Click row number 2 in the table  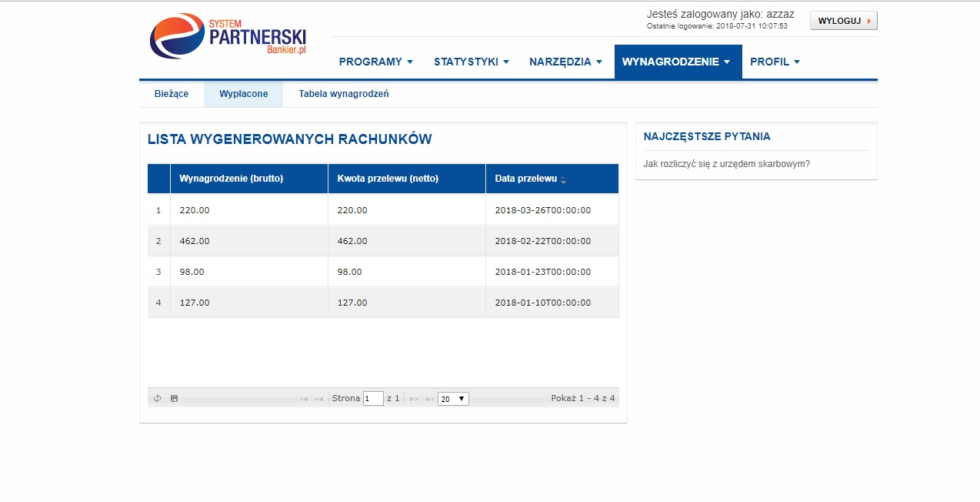point(158,241)
